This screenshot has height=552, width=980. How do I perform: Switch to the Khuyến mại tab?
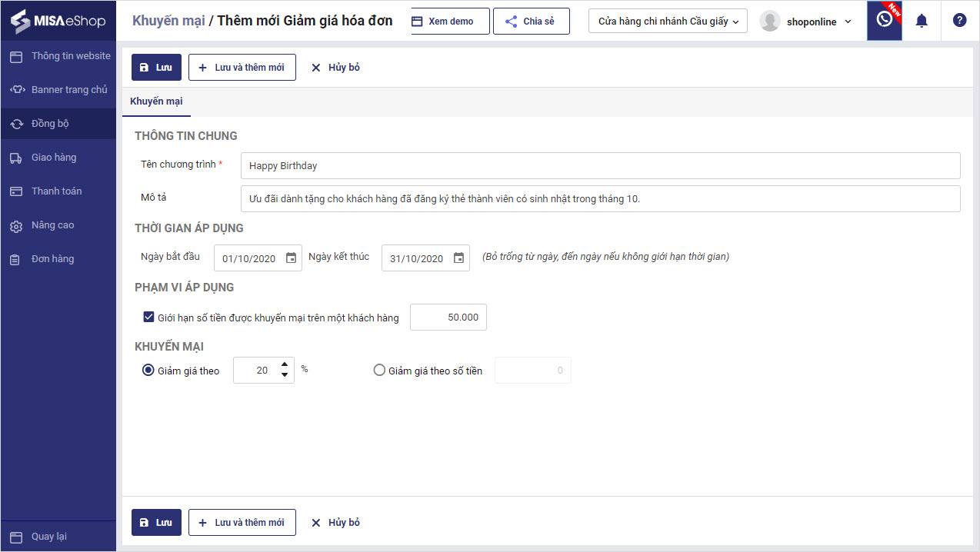[156, 101]
